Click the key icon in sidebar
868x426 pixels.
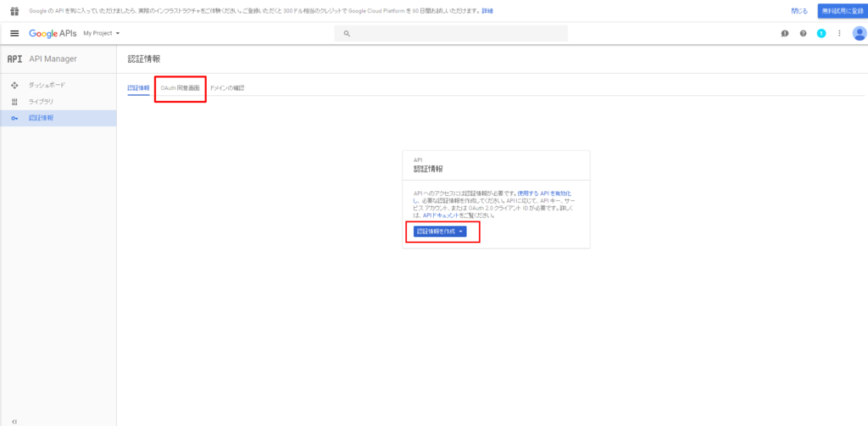point(15,118)
